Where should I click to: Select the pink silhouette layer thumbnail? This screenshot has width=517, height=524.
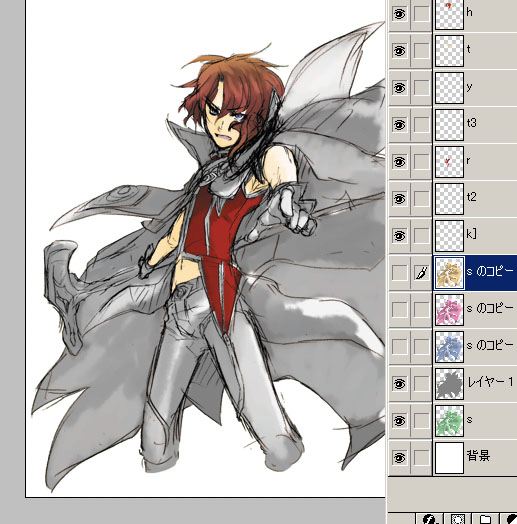[x=449, y=310]
